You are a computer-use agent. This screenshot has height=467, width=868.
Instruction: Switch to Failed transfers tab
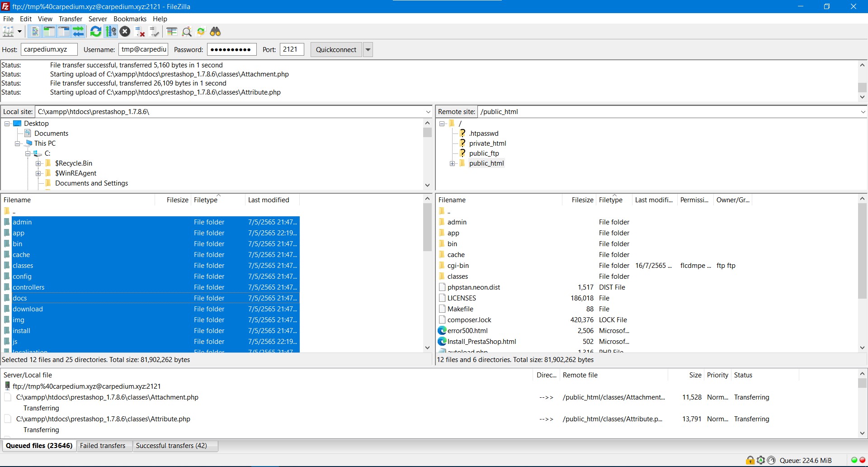point(103,446)
